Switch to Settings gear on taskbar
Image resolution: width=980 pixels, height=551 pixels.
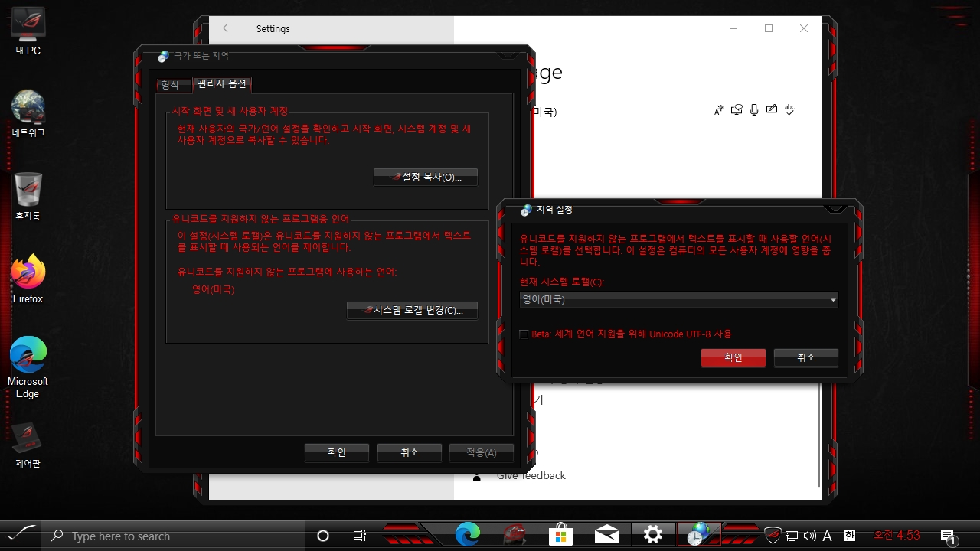(x=653, y=535)
